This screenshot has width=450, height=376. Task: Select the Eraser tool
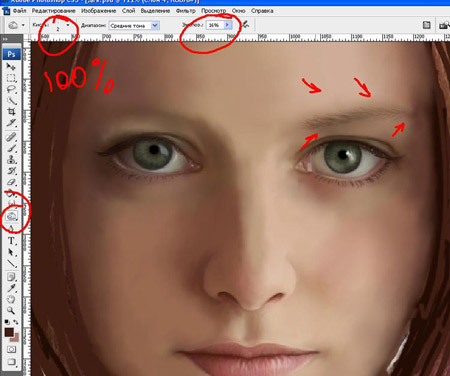11,182
